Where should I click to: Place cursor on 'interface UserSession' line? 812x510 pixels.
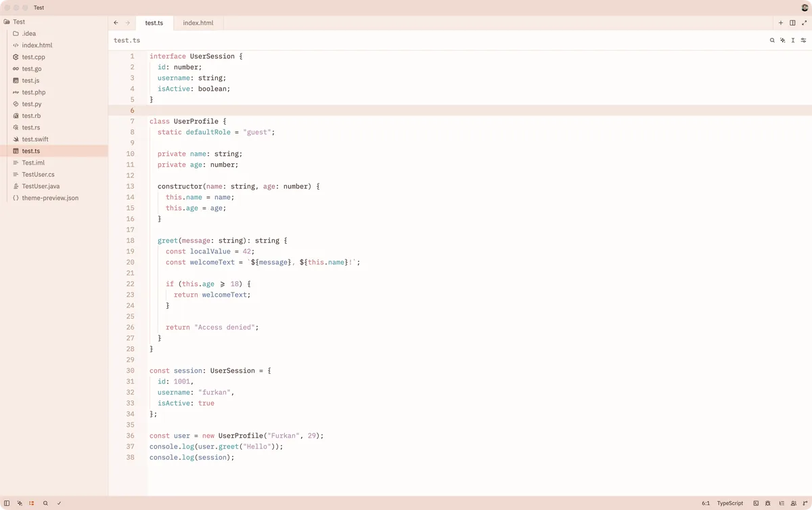pos(196,56)
